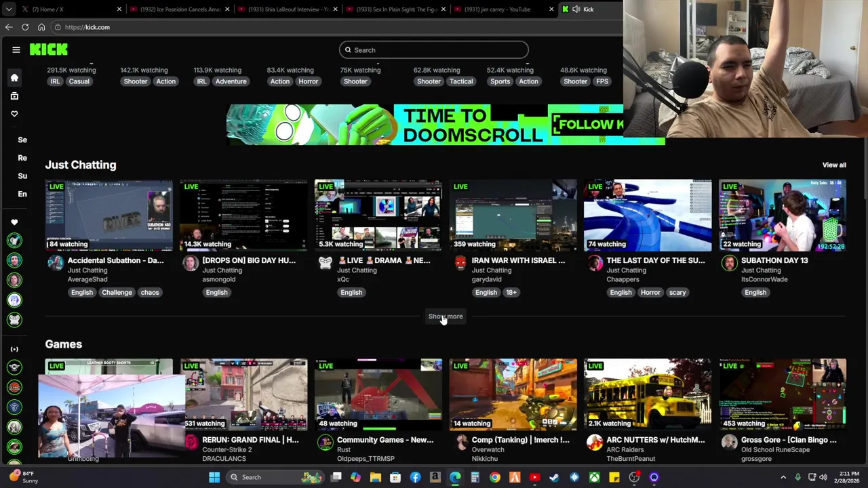Click the magnifier icon in Kick search
The height and width of the screenshot is (488, 868).
348,49
